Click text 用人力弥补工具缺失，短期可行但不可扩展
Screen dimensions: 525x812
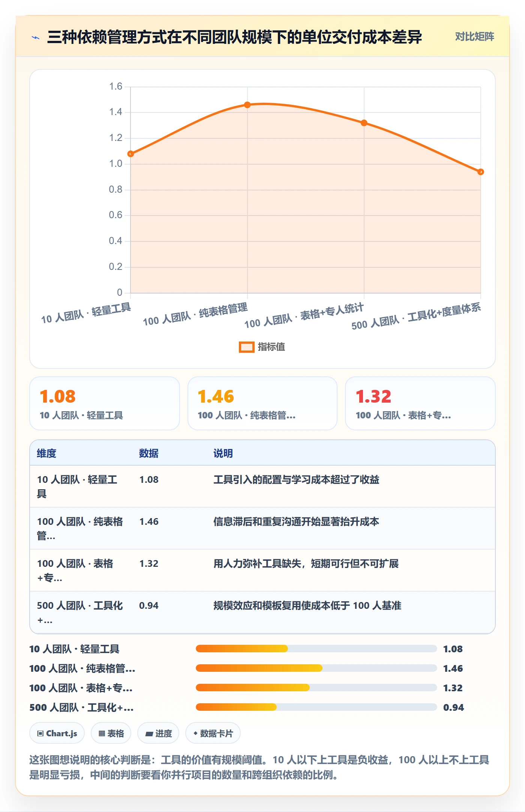[306, 563]
